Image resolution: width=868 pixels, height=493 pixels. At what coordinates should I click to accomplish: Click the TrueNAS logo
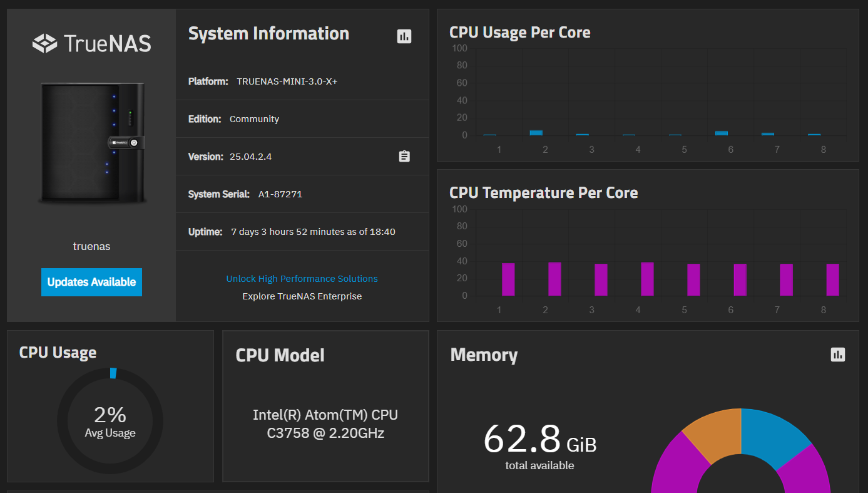[x=92, y=43]
